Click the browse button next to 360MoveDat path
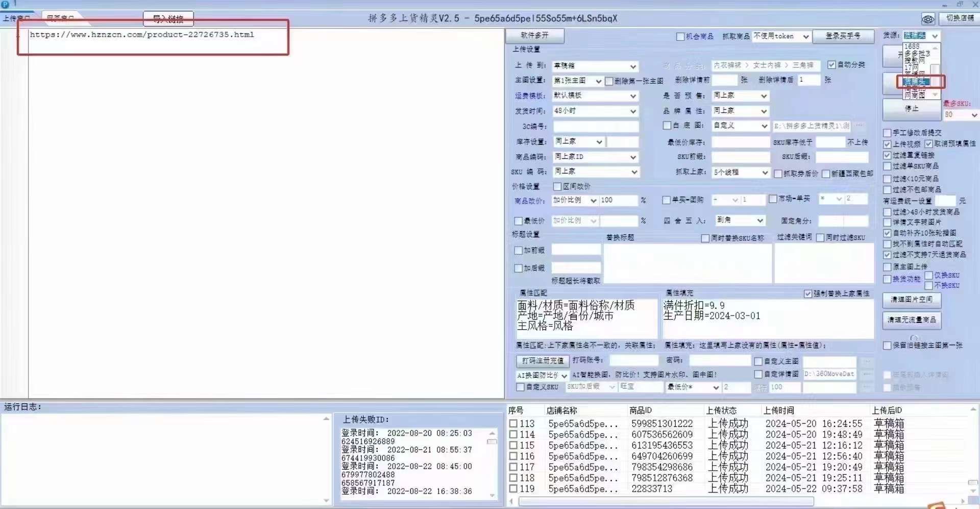This screenshot has width=980, height=509. (x=866, y=374)
